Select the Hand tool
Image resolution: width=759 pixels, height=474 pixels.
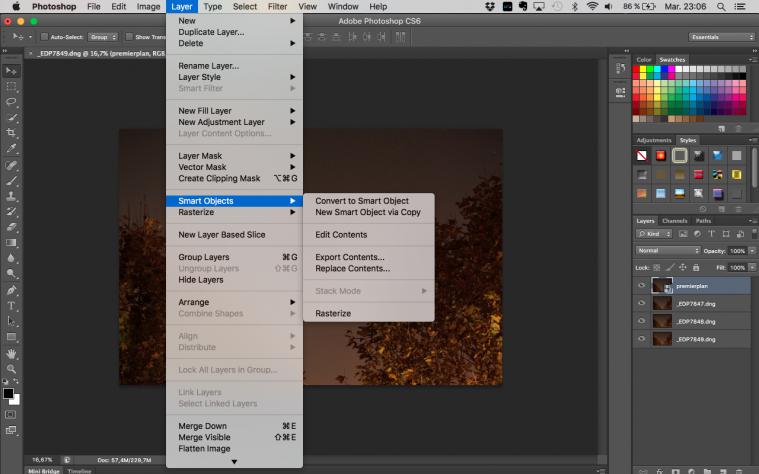(11, 354)
